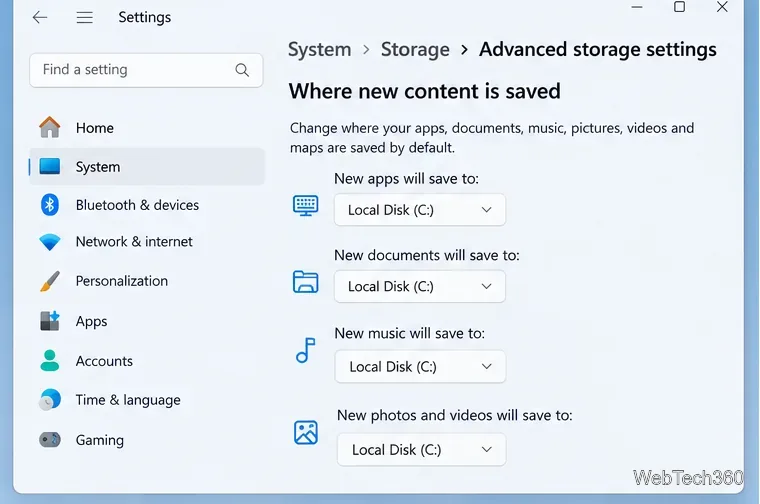This screenshot has width=760, height=504.
Task: Click the keyboard icon beside new apps
Action: coord(305,205)
